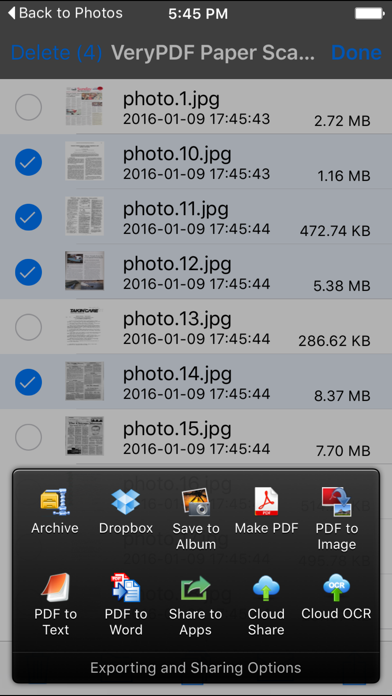Open the Dropbox export option

pos(126,502)
